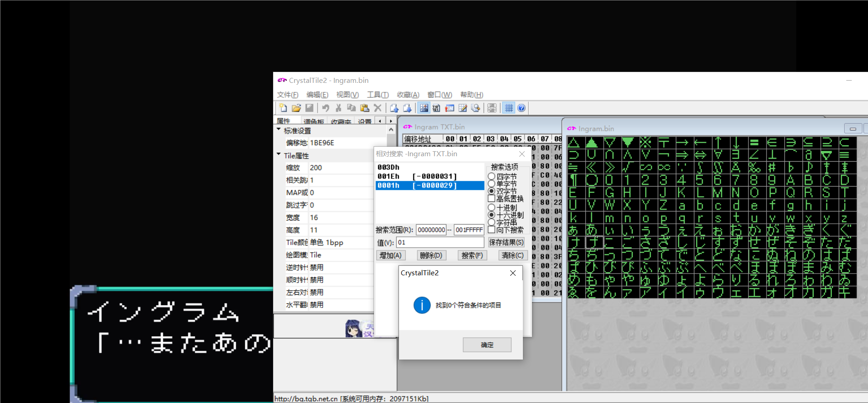Viewport: 868px width, 403px height.
Task: Open the 视图(V) menu
Action: coord(347,95)
